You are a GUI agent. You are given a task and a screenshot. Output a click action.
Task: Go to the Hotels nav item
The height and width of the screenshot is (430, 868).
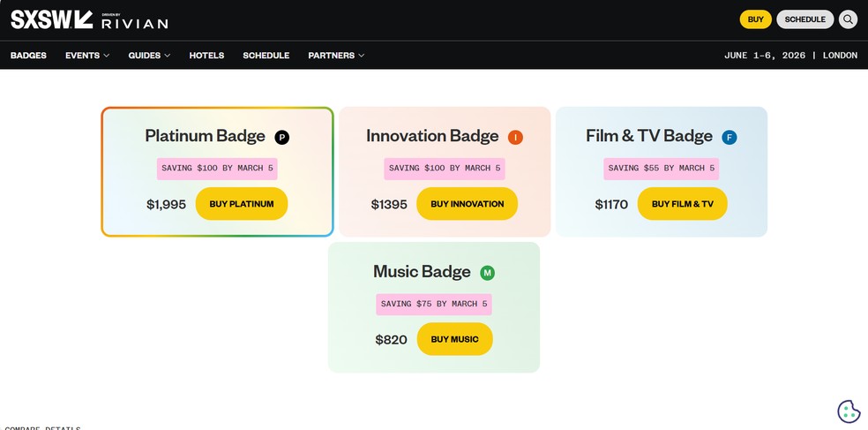[206, 56]
